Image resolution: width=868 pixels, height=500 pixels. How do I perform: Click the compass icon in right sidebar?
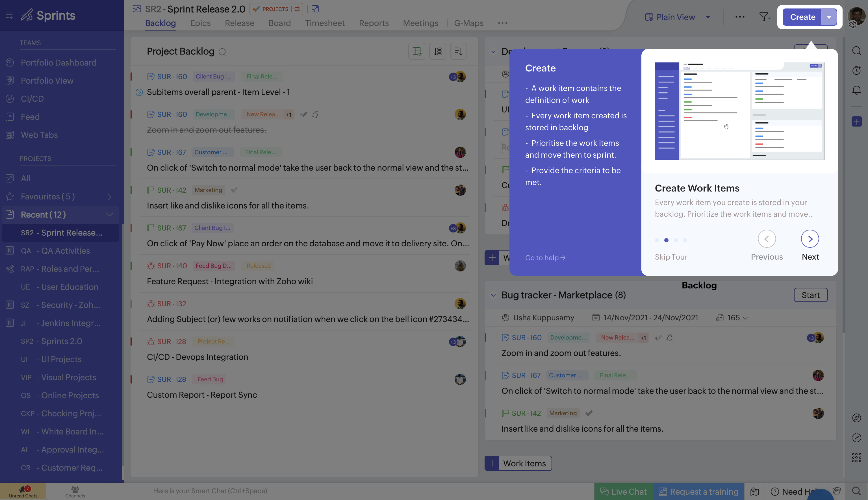click(856, 418)
